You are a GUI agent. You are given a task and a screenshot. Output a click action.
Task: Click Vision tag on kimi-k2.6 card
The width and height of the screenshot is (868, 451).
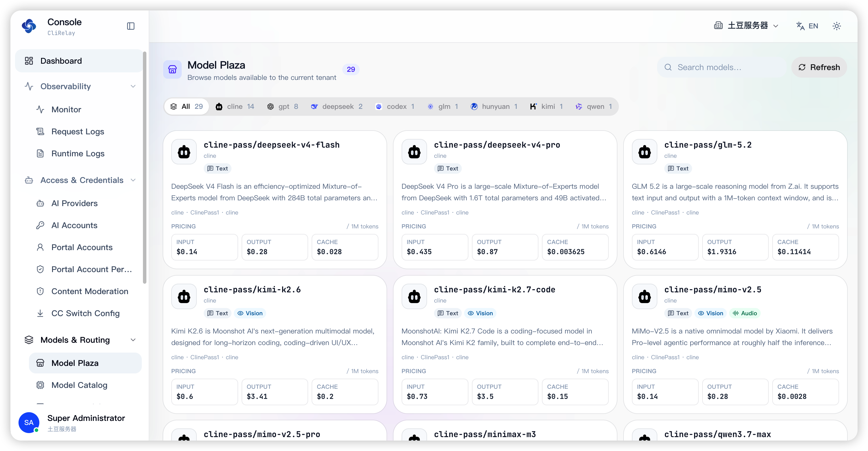coord(250,313)
